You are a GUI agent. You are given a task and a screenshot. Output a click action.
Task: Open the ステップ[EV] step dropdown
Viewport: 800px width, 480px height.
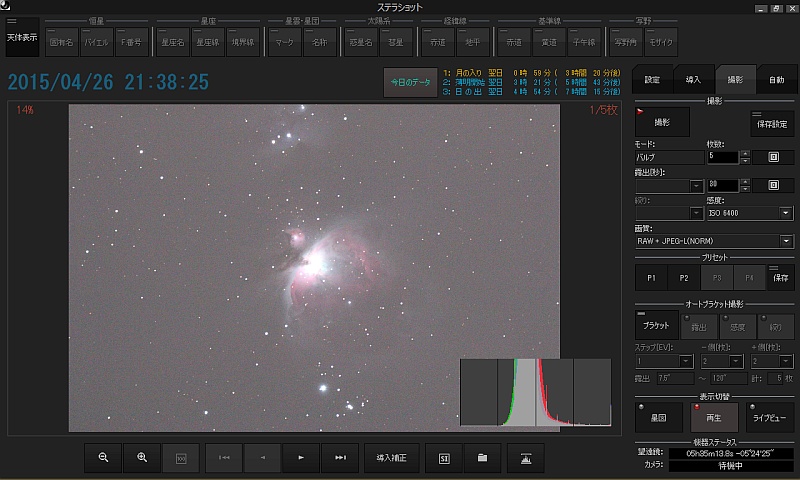point(686,361)
